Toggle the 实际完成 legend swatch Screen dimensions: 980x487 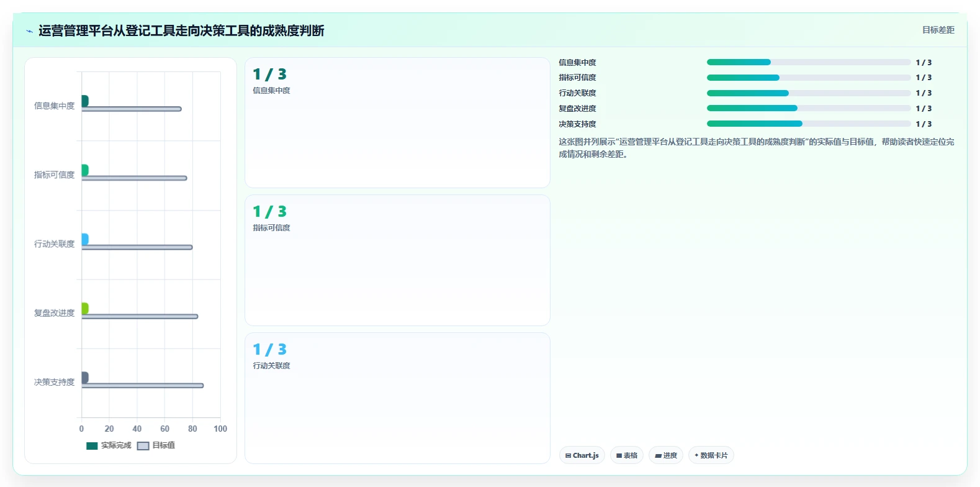92,445
